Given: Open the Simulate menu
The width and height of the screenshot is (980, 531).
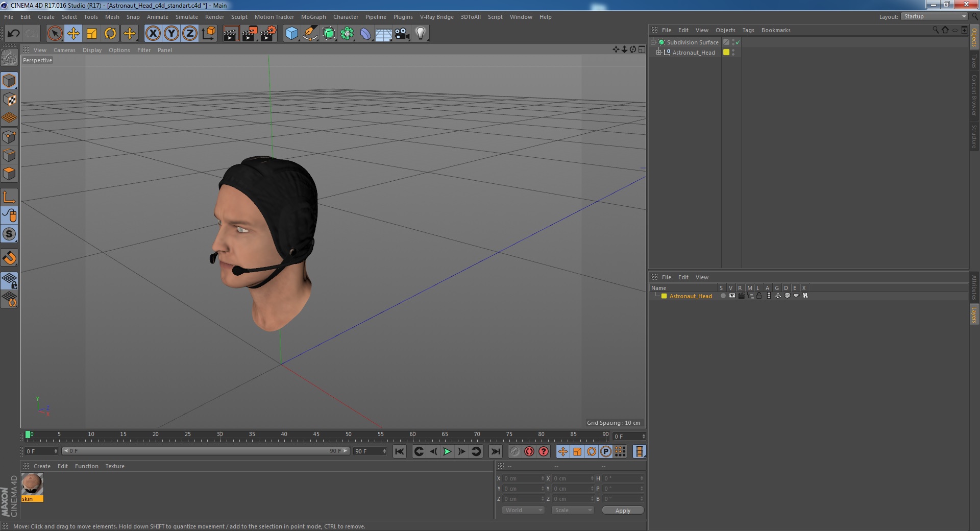Looking at the screenshot, I should coord(186,17).
